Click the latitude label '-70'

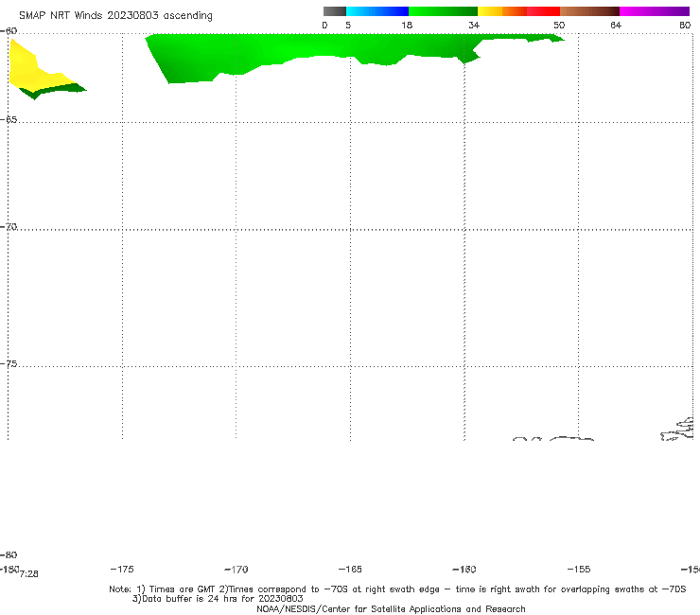point(9,227)
